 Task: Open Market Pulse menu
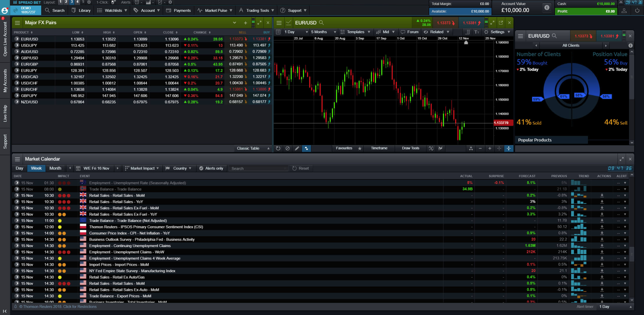tap(215, 11)
